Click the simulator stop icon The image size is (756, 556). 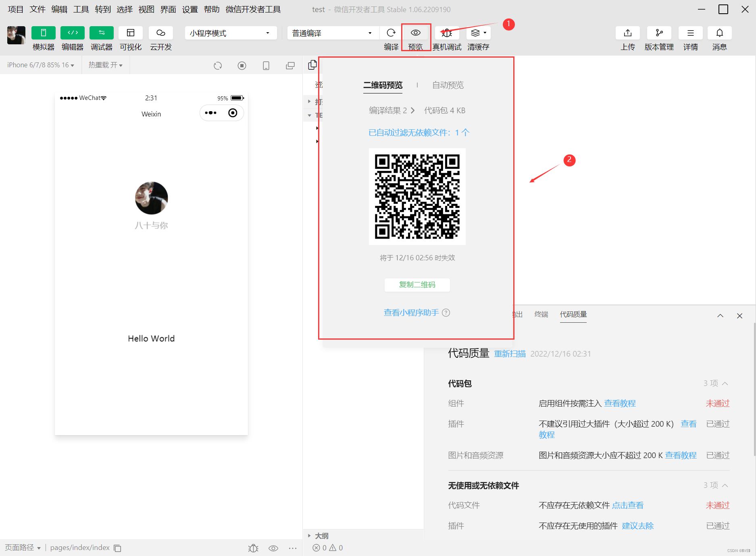[242, 66]
